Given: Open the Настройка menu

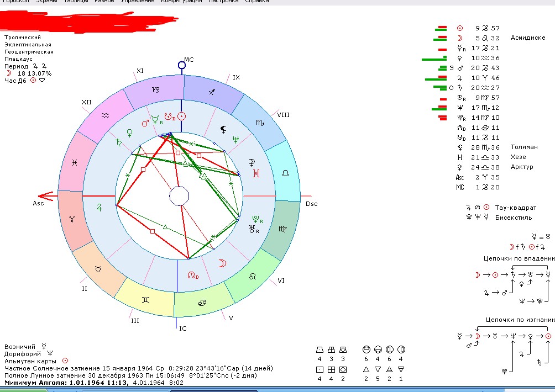Looking at the screenshot, I should click(223, 2).
